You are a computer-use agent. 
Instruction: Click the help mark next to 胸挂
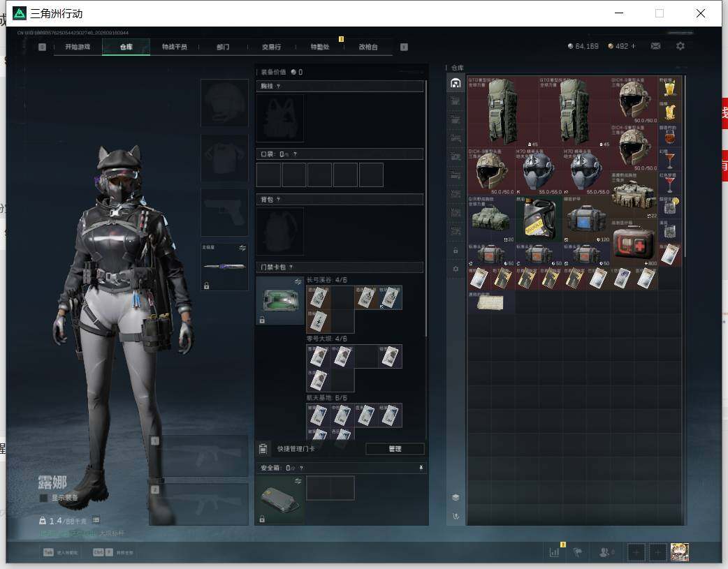pos(278,87)
